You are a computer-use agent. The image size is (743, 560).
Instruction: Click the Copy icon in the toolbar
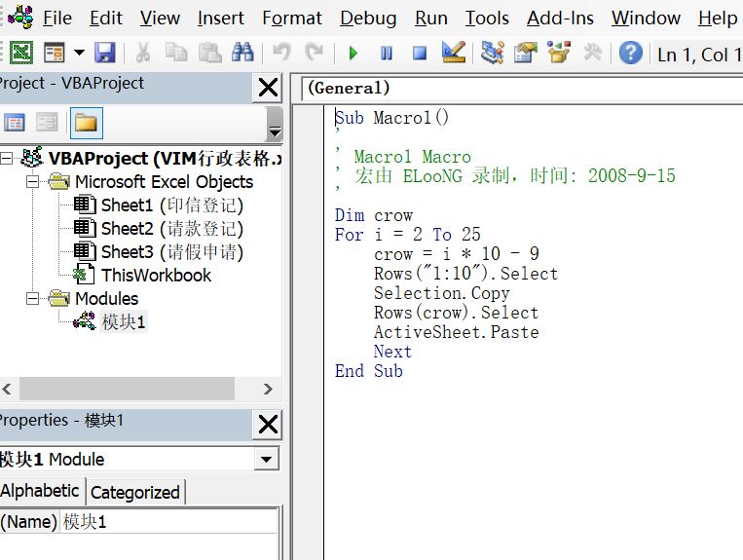(176, 53)
